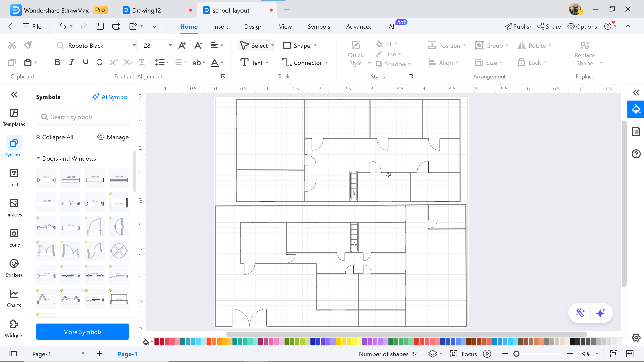644x362 pixels.
Task: Pick the first dark red color swatch
Action: [x=157, y=342]
